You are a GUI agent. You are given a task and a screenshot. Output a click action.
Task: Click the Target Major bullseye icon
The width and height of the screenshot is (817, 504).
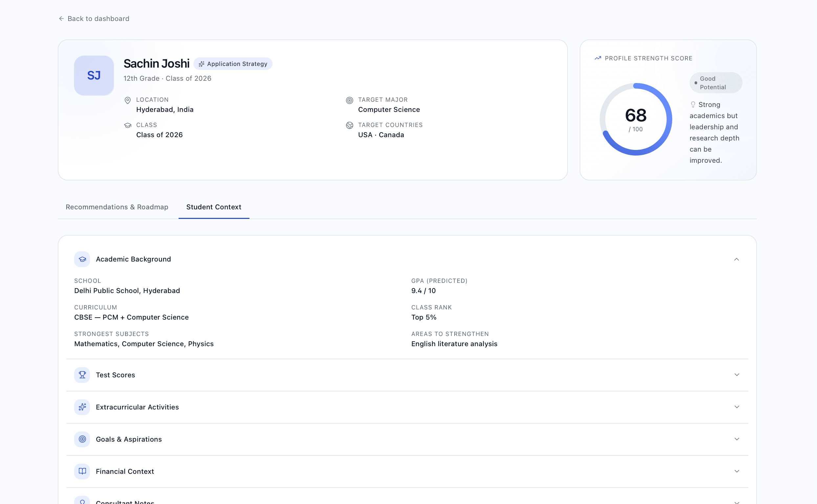click(350, 100)
